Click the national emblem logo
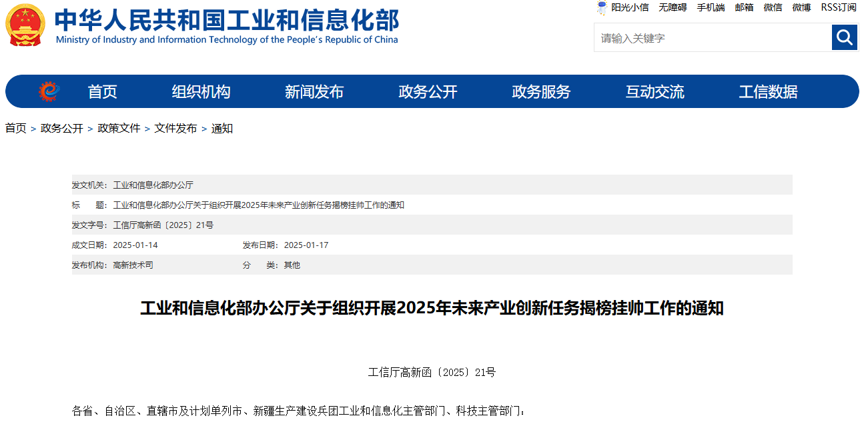This screenshot has width=868, height=422. tap(25, 25)
